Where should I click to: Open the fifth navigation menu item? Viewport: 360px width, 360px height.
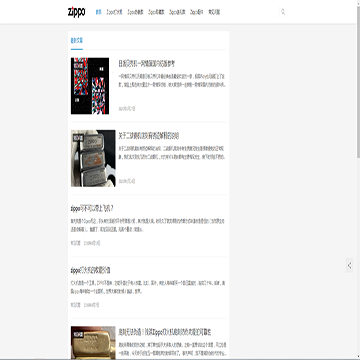pyautogui.click(x=177, y=12)
